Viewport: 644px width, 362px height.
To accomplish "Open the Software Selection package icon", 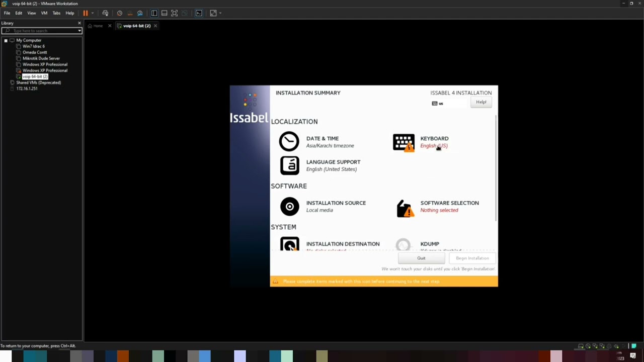I will pos(405,208).
